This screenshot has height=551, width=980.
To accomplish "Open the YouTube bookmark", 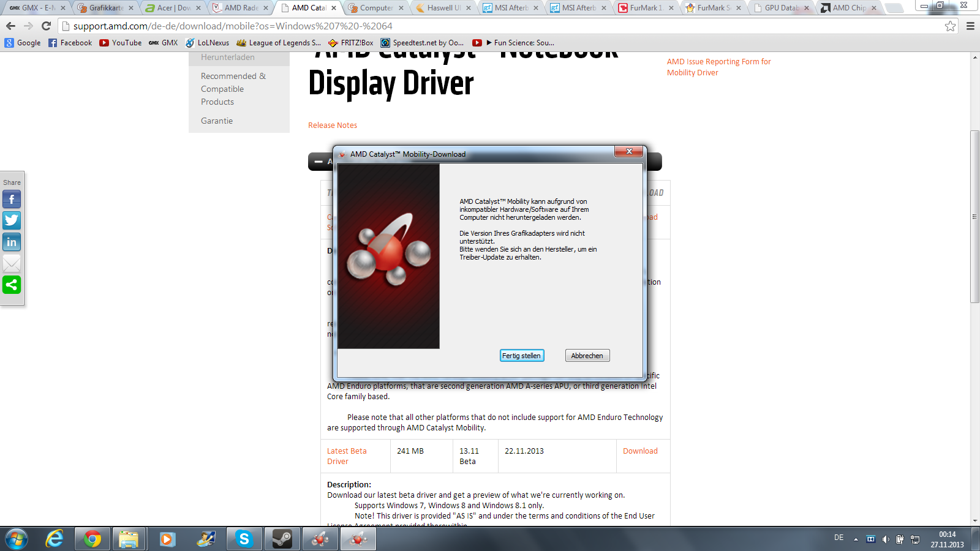I will pos(121,43).
